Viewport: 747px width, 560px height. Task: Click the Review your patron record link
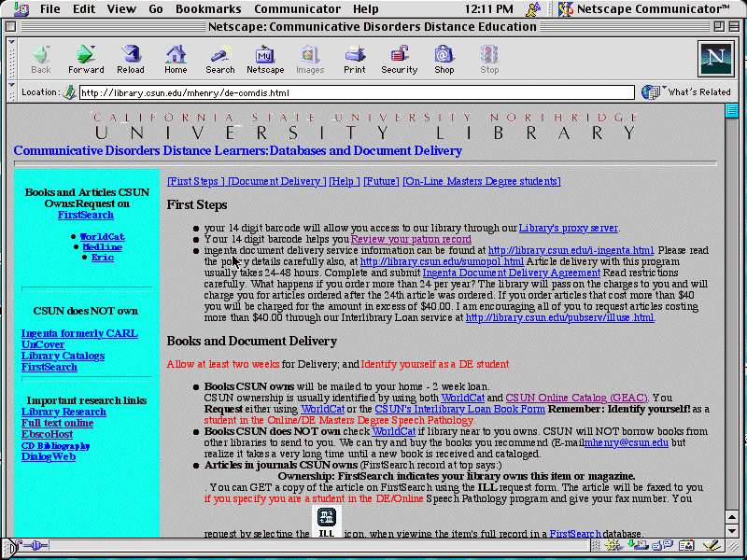tap(411, 239)
